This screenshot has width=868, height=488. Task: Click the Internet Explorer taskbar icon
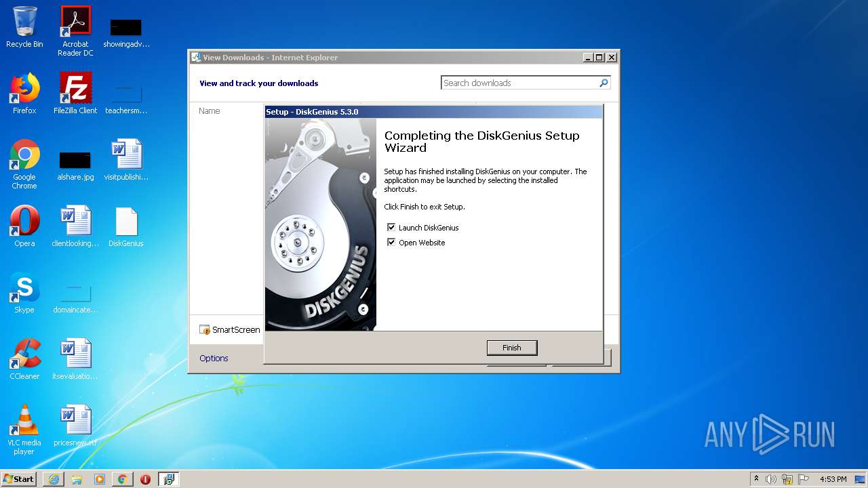tap(54, 479)
